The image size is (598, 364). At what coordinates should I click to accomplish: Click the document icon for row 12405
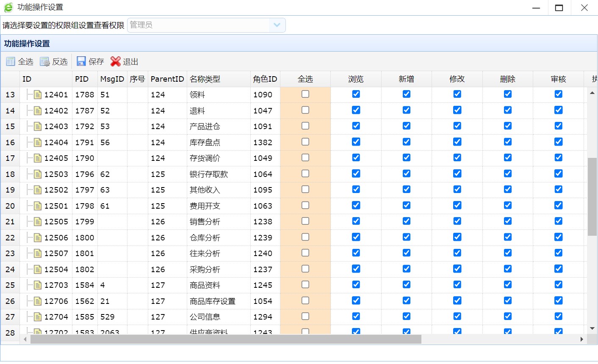pos(38,158)
